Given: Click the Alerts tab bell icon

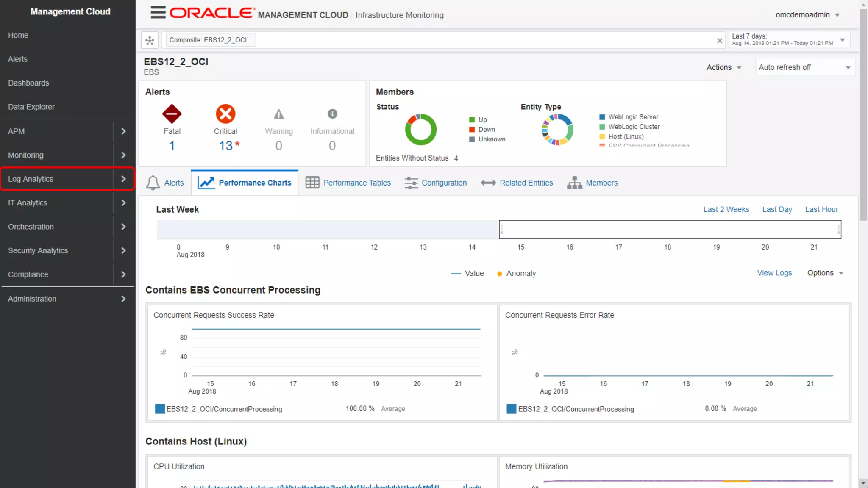Looking at the screenshot, I should 153,183.
